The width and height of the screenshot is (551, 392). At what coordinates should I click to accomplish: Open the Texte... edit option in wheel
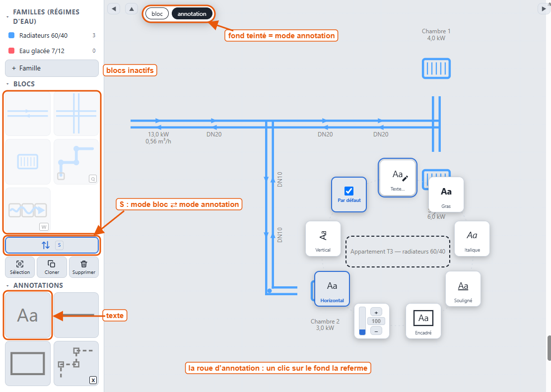pyautogui.click(x=398, y=177)
